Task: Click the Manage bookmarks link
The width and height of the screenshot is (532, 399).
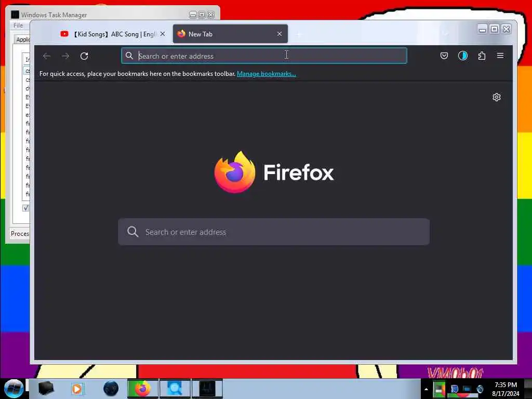Action: [x=267, y=74]
